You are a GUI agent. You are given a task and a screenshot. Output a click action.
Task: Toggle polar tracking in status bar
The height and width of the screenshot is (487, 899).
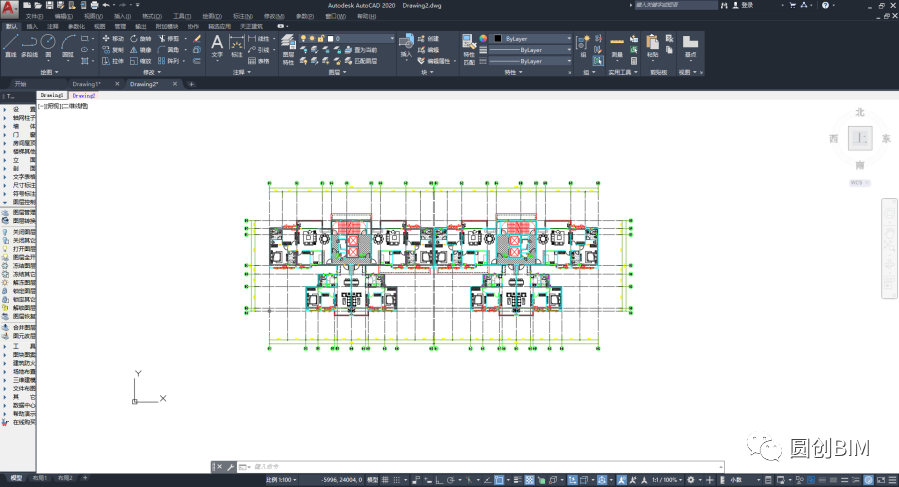(451, 480)
